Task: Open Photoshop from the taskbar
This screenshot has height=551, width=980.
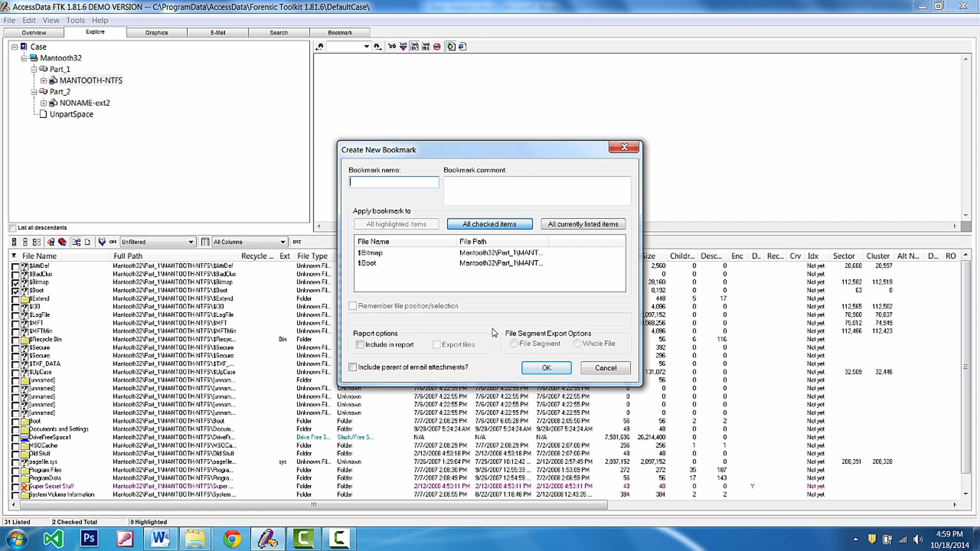Action: 89,539
